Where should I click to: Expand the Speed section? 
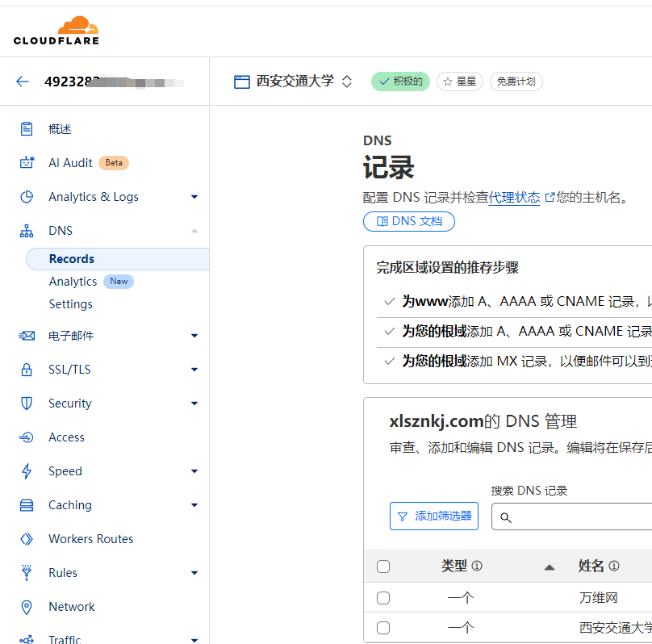click(194, 471)
